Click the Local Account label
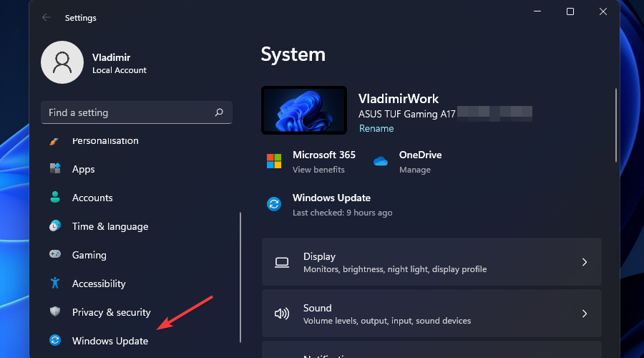644x358 pixels. tap(119, 70)
